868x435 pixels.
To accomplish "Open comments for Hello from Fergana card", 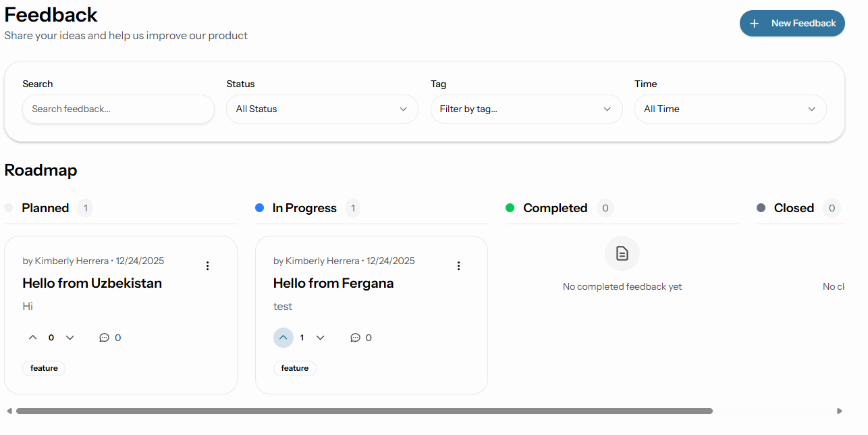I will tap(356, 337).
